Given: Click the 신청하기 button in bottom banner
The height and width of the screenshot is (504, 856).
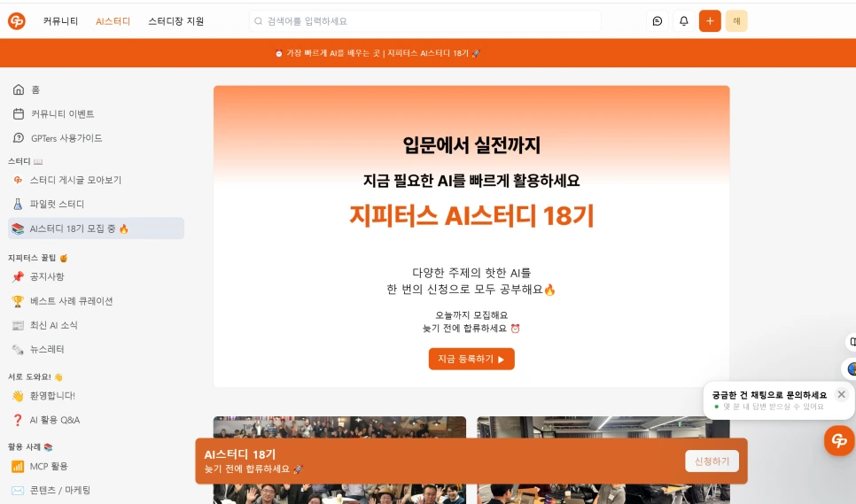Looking at the screenshot, I should [712, 461].
